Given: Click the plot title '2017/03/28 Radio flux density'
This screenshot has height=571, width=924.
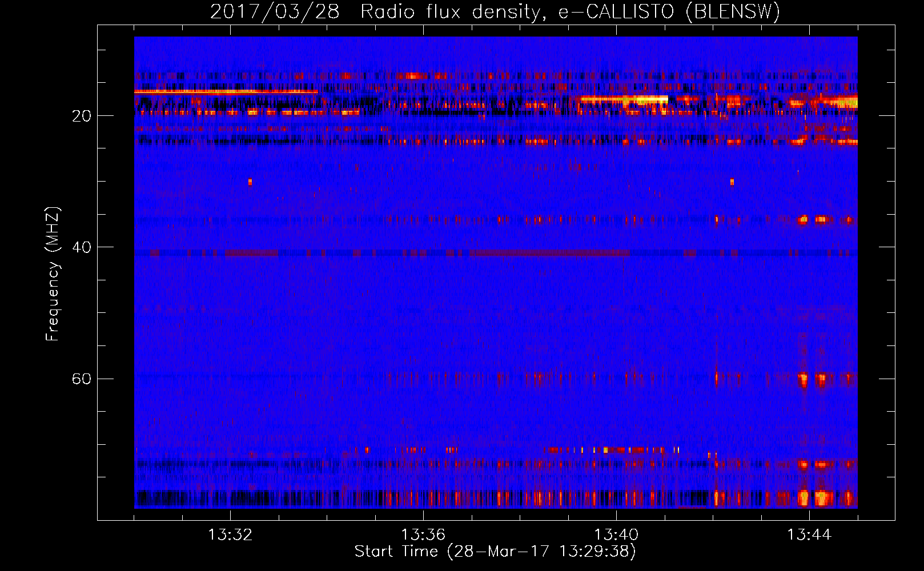Looking at the screenshot, I should [495, 11].
